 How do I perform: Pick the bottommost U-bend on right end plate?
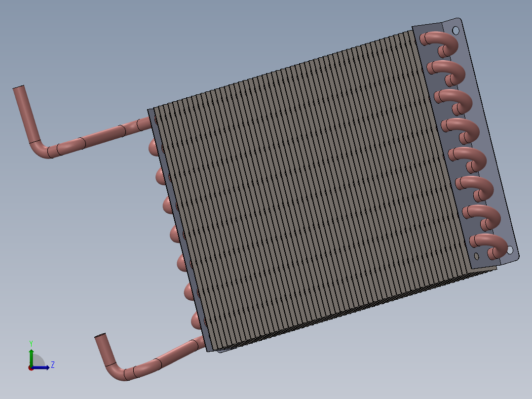coord(489,247)
